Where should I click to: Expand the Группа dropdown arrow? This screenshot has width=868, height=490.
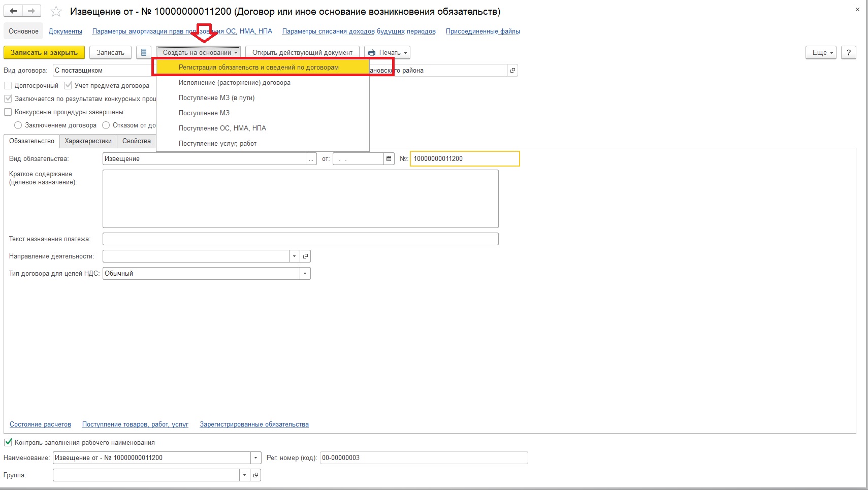[x=244, y=475]
